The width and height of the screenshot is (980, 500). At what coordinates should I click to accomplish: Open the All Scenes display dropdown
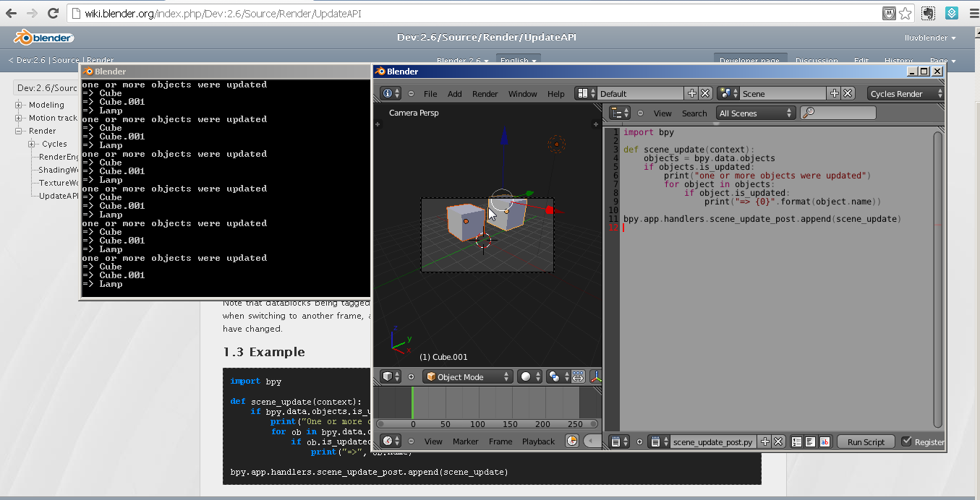(x=756, y=113)
